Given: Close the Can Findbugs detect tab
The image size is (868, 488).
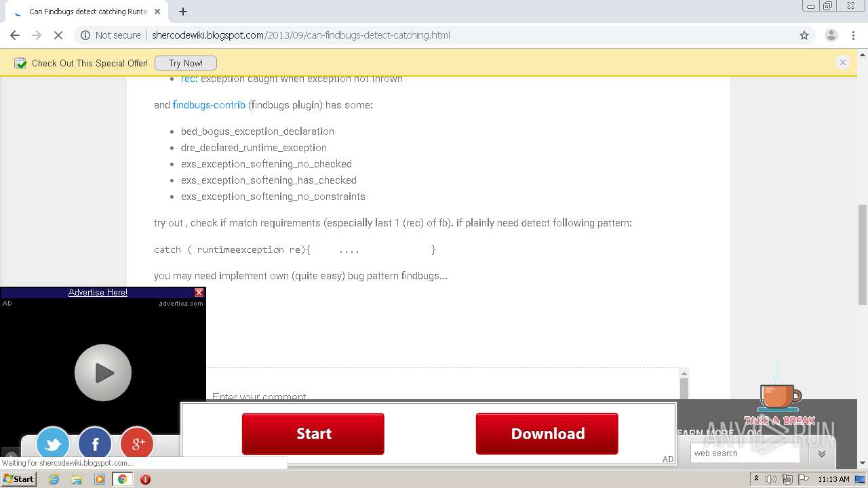Looking at the screenshot, I should (x=157, y=12).
